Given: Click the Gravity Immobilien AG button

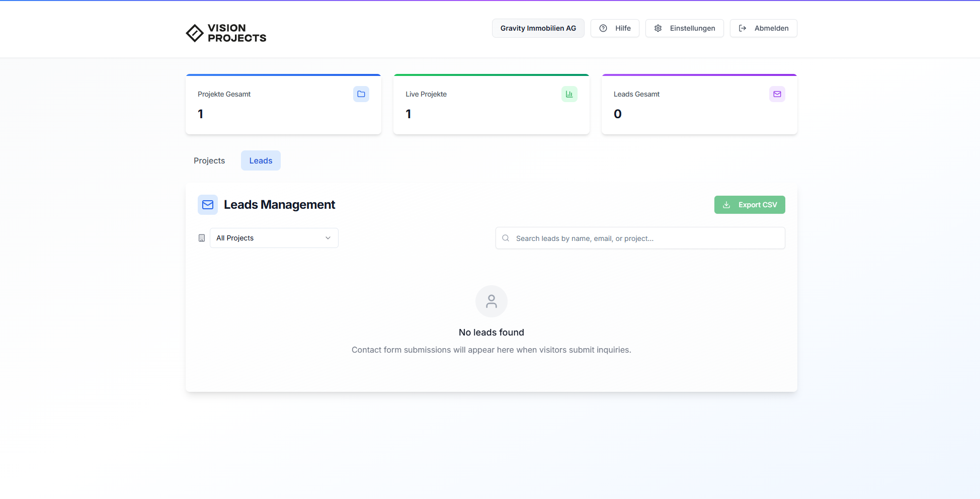Looking at the screenshot, I should pyautogui.click(x=538, y=28).
